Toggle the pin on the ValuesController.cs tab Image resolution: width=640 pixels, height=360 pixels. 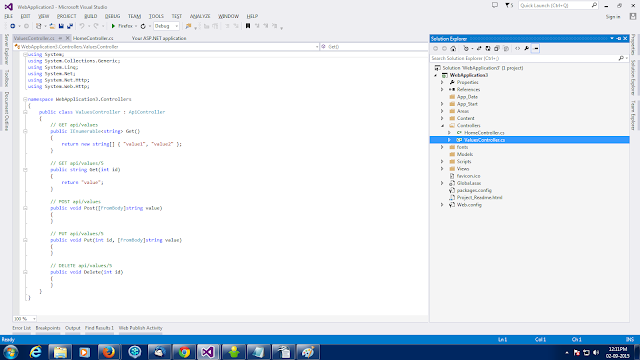[60, 38]
